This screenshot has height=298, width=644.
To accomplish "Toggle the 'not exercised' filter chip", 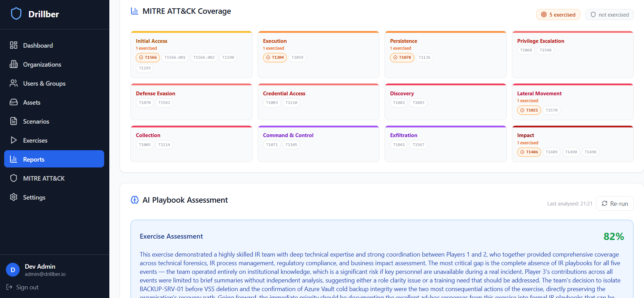I will pos(609,15).
